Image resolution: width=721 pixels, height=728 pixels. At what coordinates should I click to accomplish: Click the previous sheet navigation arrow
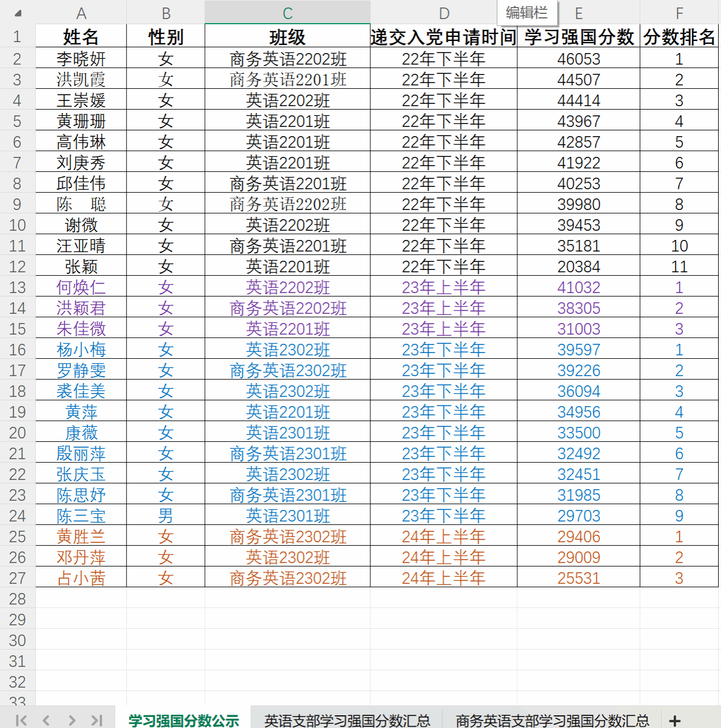[46, 720]
